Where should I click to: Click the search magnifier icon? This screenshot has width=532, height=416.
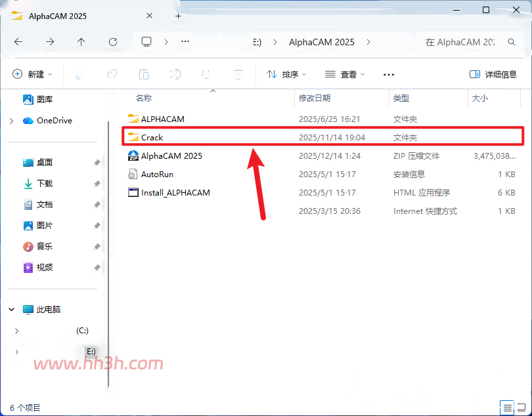tap(512, 42)
